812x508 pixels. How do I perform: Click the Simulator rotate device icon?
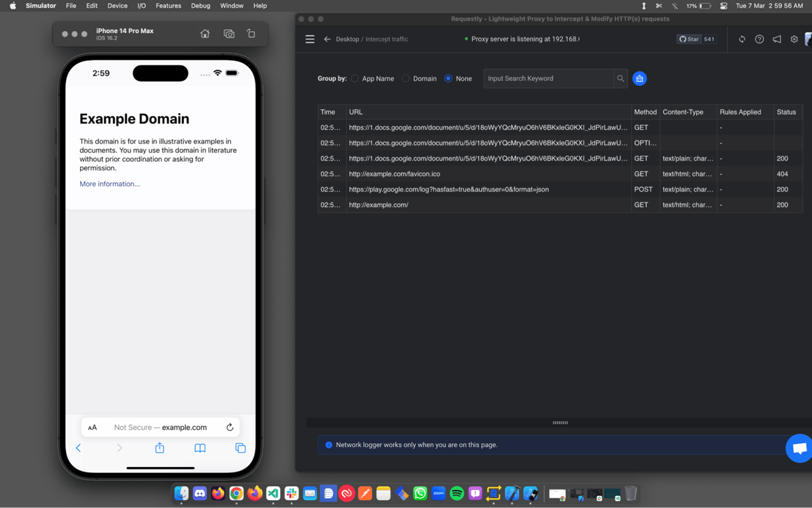click(x=251, y=34)
